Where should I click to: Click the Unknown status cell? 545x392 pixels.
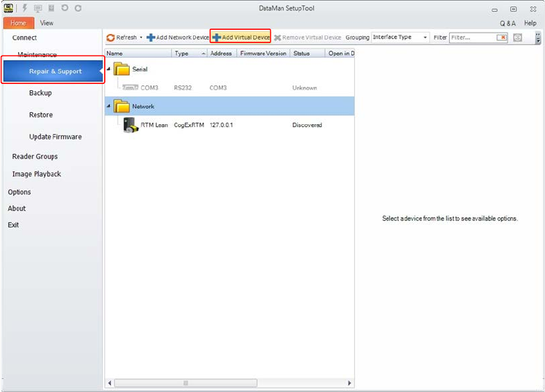point(305,88)
